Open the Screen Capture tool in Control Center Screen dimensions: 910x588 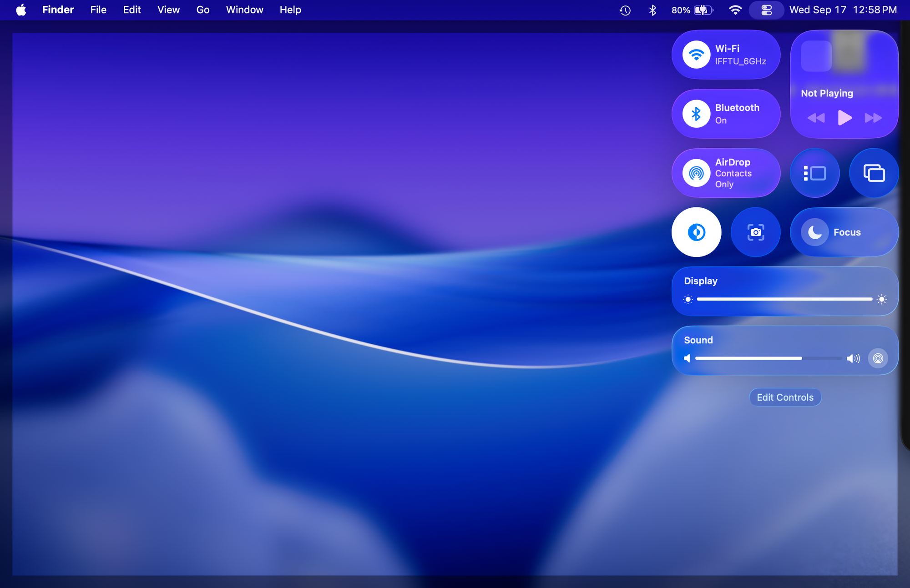(x=755, y=232)
